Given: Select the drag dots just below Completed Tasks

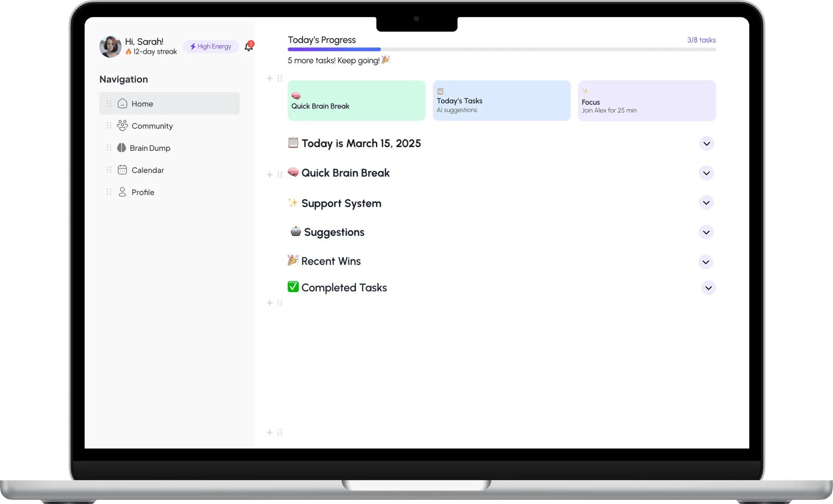Looking at the screenshot, I should click(280, 303).
